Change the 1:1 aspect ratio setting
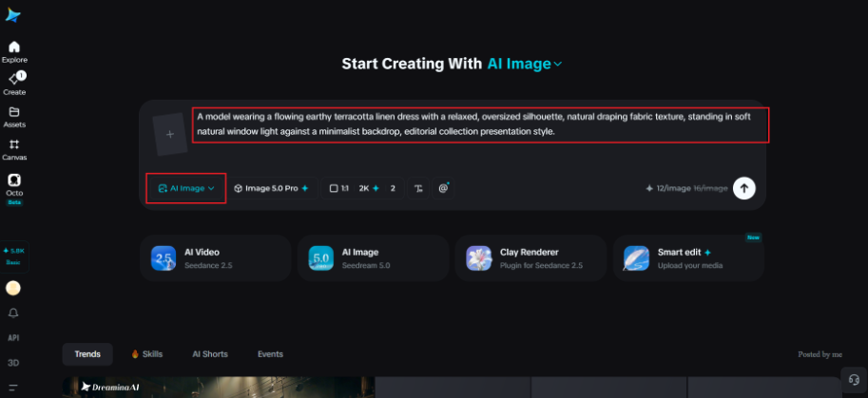This screenshot has width=868, height=398. pos(338,188)
